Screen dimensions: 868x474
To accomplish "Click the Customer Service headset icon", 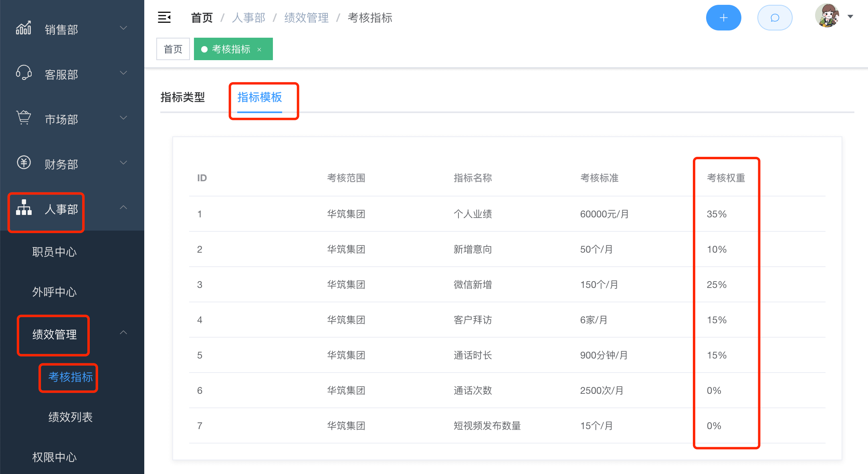I will coord(24,73).
